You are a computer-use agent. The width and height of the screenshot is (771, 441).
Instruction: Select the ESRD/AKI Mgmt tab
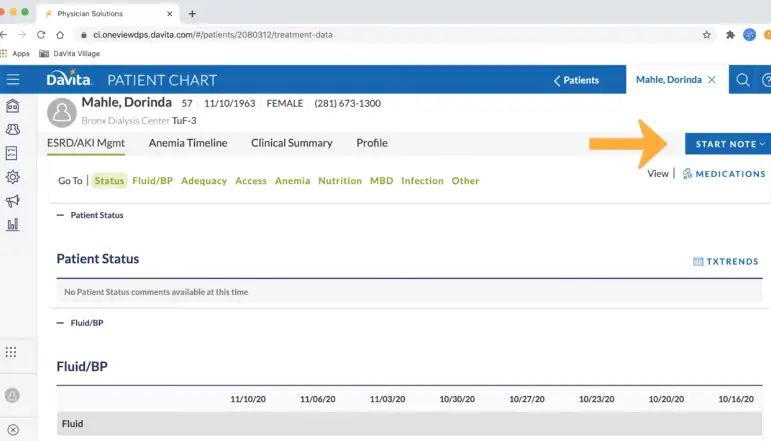pos(86,143)
